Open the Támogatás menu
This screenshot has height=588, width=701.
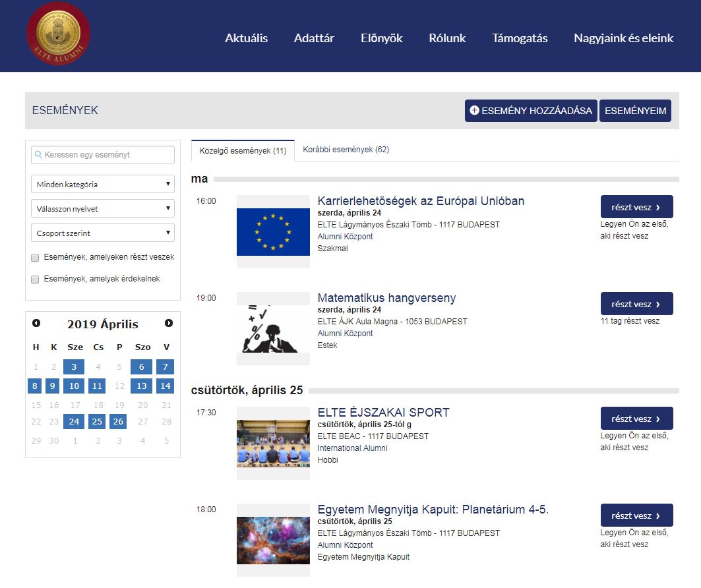click(x=520, y=38)
